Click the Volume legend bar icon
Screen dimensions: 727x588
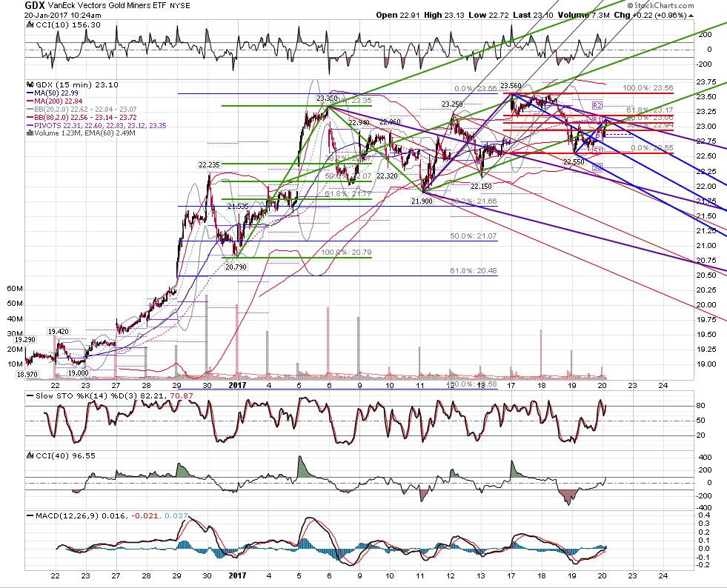point(30,133)
